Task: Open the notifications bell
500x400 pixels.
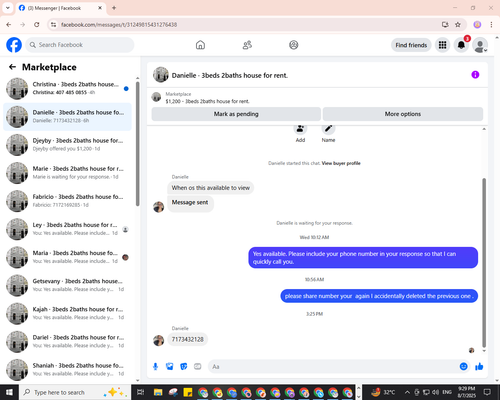Action: pyautogui.click(x=461, y=45)
